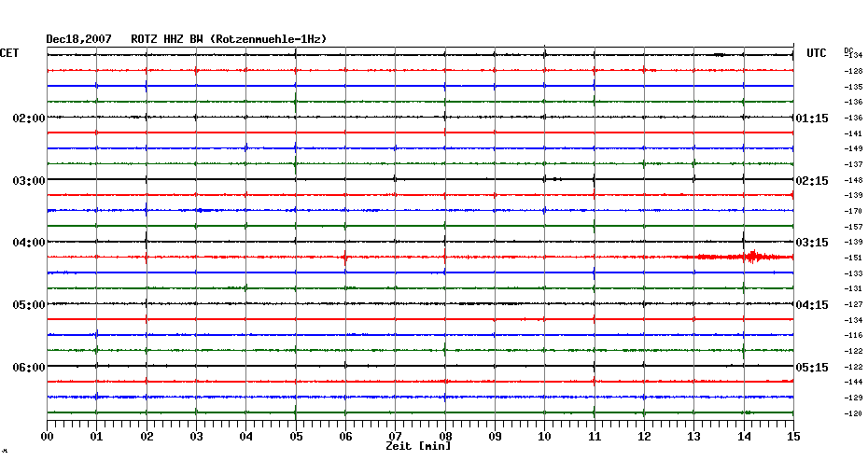Click minute 02 on the Zeit axis
Screen dimensions: 868x461
click(x=147, y=436)
